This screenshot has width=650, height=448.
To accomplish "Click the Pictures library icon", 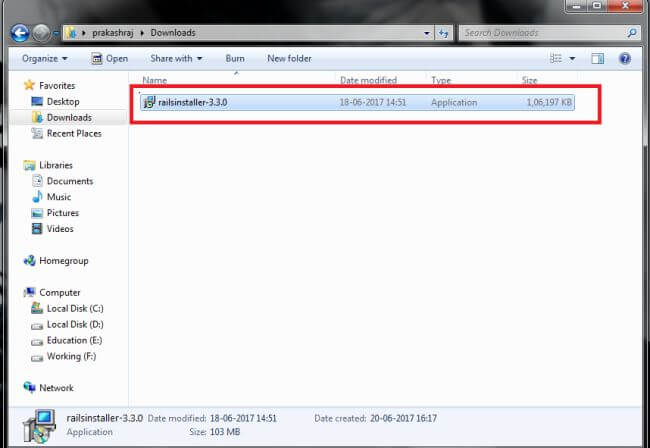I will (x=37, y=213).
